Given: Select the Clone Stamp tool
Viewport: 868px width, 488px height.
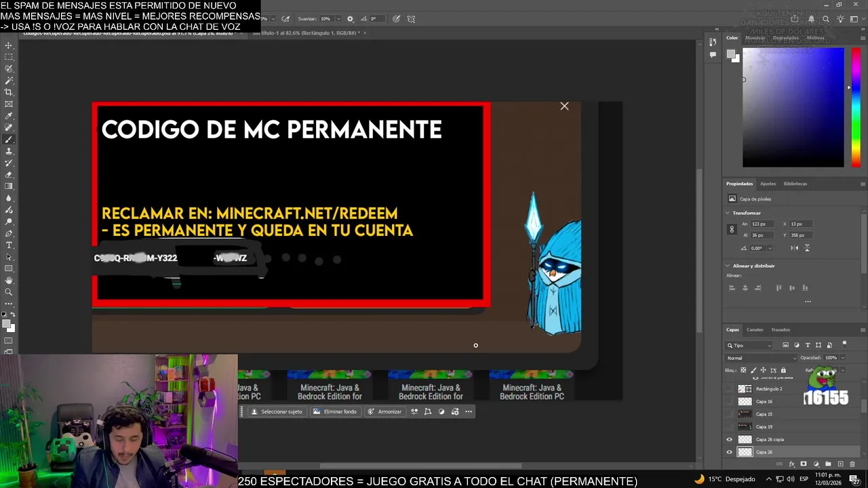Looking at the screenshot, I should pos(9,151).
